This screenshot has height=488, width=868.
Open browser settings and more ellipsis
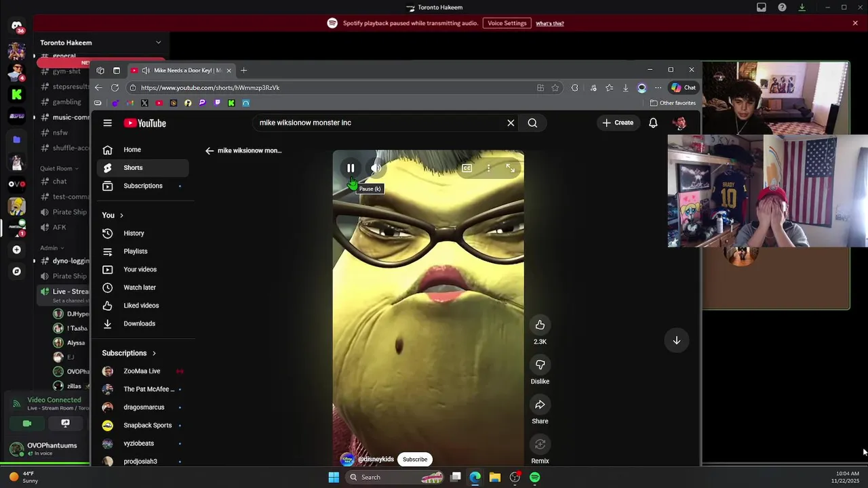658,87
